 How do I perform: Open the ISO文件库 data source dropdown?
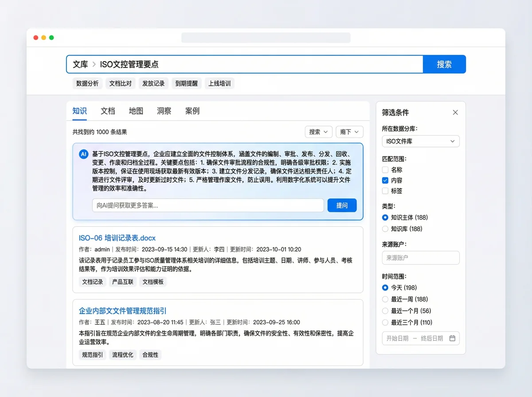pos(420,141)
